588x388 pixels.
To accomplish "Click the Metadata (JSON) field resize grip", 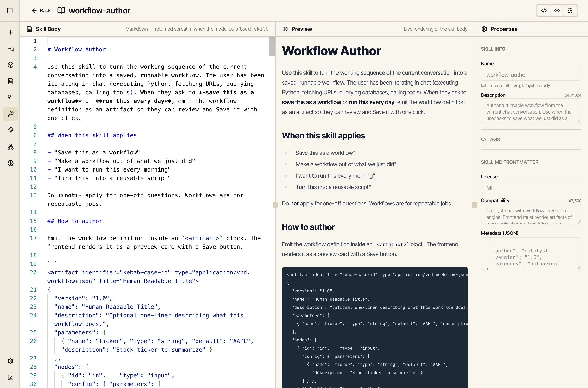I will tap(579, 268).
